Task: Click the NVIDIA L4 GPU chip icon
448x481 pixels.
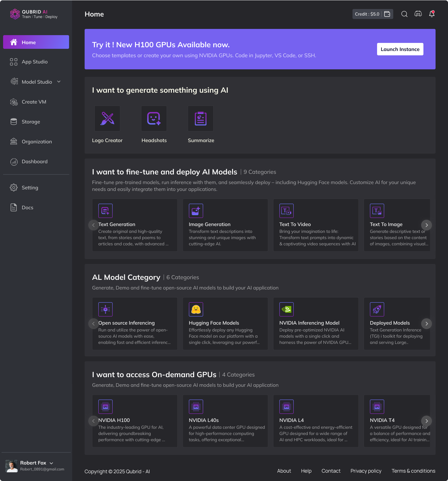Action: click(287, 407)
